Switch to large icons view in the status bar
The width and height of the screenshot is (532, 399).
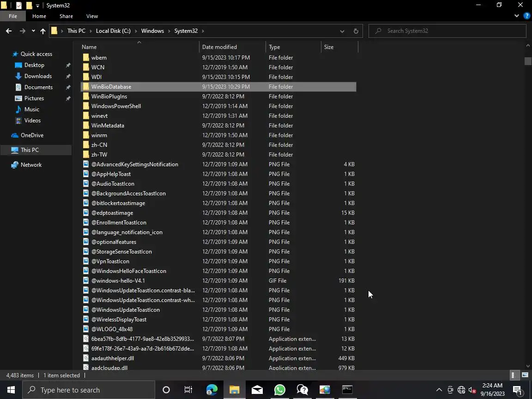[525, 375]
